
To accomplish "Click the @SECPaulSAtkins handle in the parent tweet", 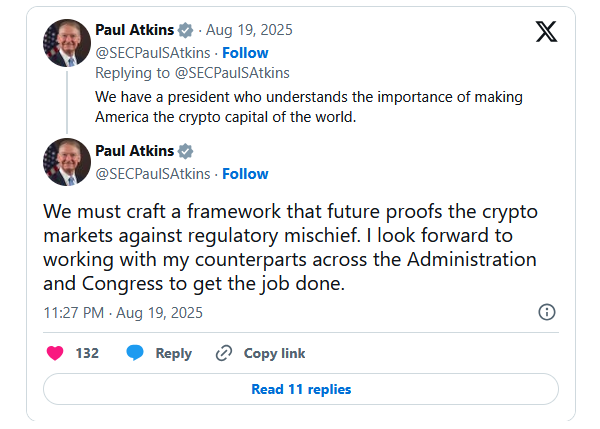I will [x=153, y=54].
